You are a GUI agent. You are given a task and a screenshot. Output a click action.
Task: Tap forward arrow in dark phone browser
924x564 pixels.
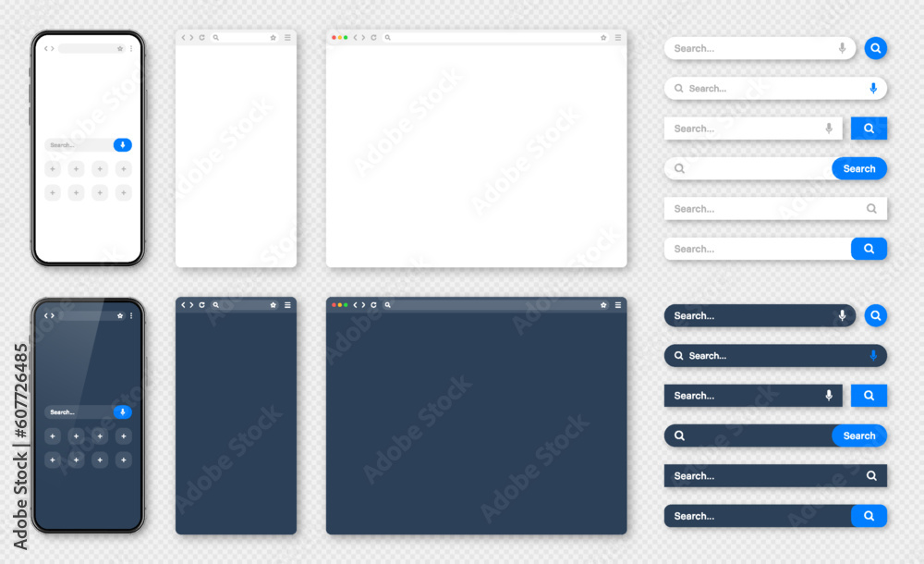(53, 315)
